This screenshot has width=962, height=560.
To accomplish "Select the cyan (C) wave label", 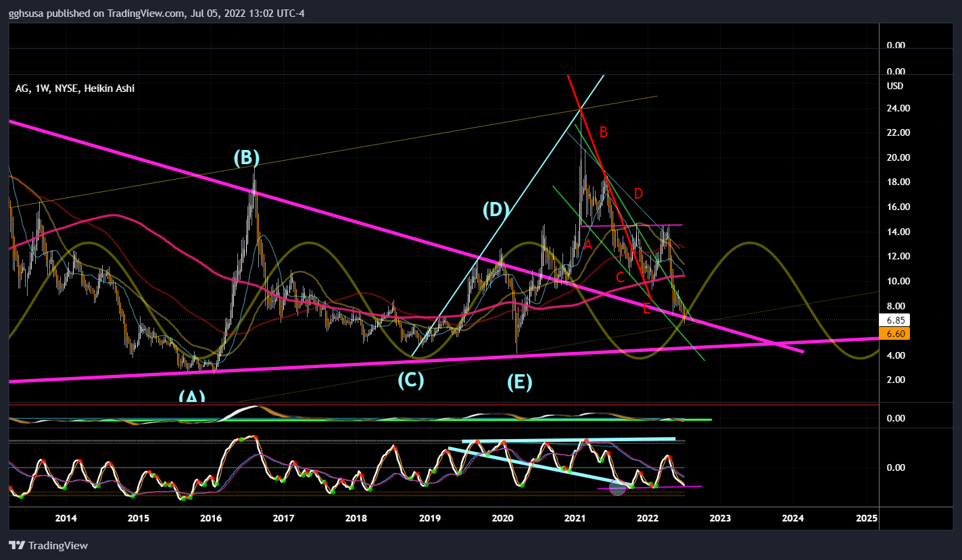I will 410,380.
